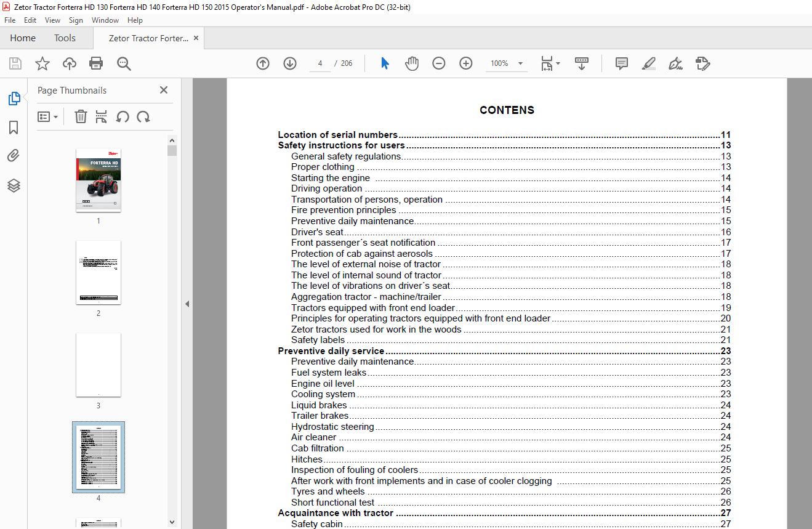Screen dimensions: 812x529
Task: Print the document with printer icon
Action: click(96, 63)
